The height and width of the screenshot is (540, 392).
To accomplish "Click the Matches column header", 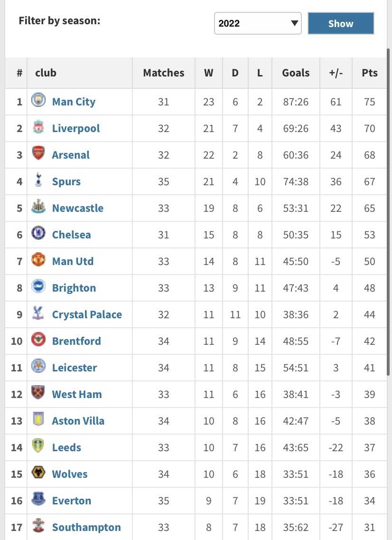I will click(164, 73).
